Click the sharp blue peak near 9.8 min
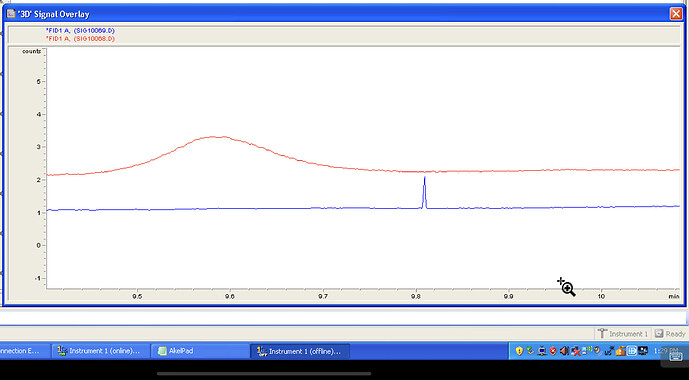This screenshot has height=380, width=689. click(x=424, y=192)
